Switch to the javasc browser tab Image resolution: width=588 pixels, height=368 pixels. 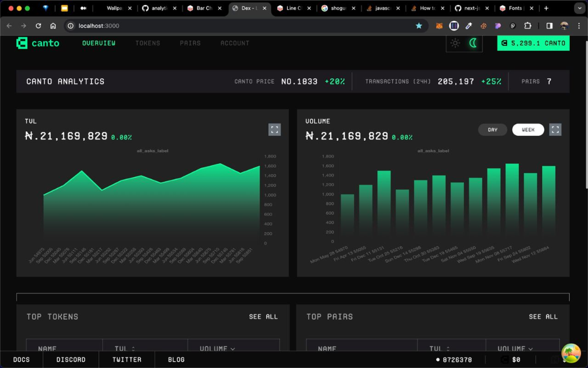382,8
